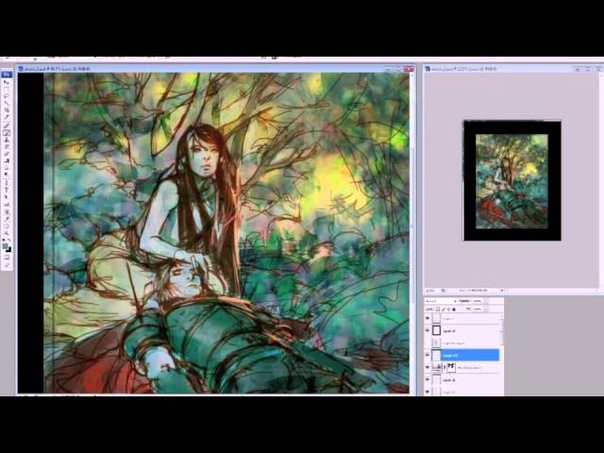
Task: Select the blue highlighted layer row
Action: click(465, 355)
